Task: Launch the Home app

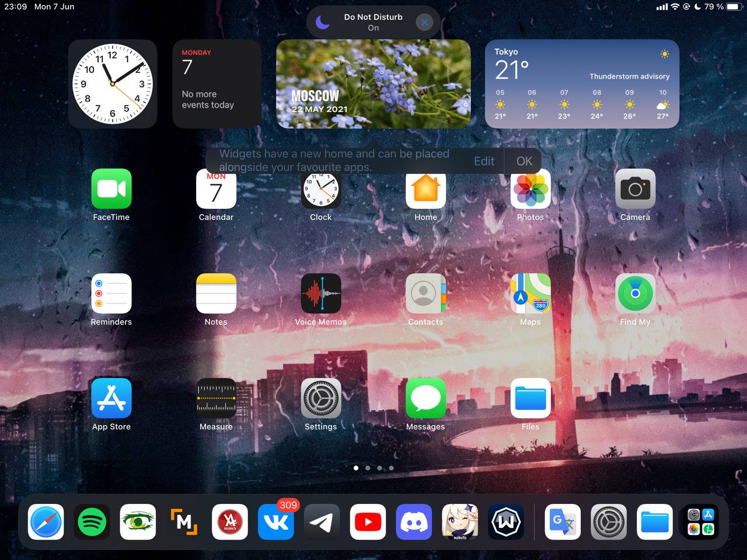Action: (x=425, y=189)
